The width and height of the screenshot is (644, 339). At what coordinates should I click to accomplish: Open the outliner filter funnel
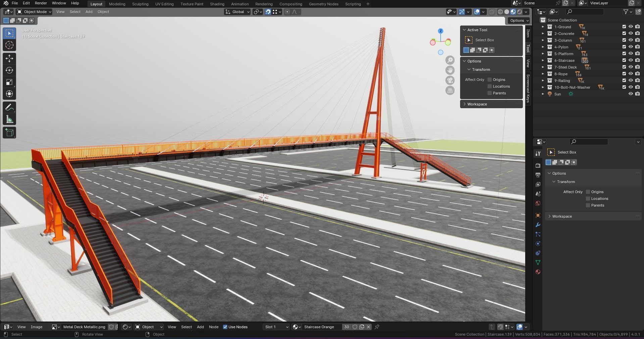click(x=626, y=12)
